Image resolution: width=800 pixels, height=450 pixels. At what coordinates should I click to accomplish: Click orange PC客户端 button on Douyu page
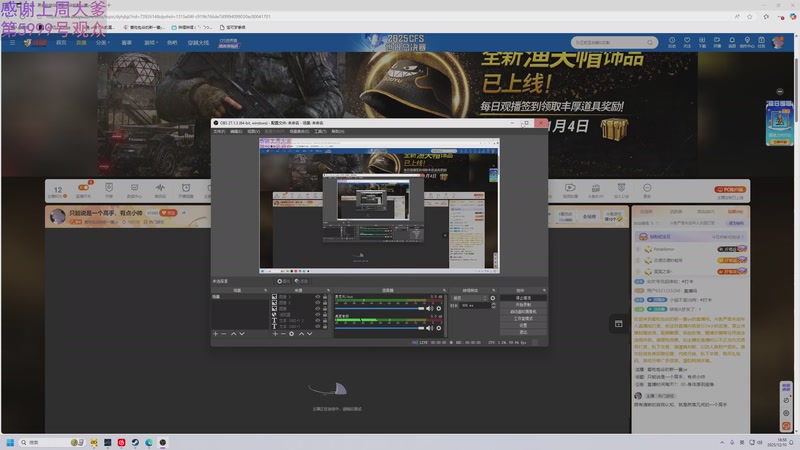[x=730, y=189]
